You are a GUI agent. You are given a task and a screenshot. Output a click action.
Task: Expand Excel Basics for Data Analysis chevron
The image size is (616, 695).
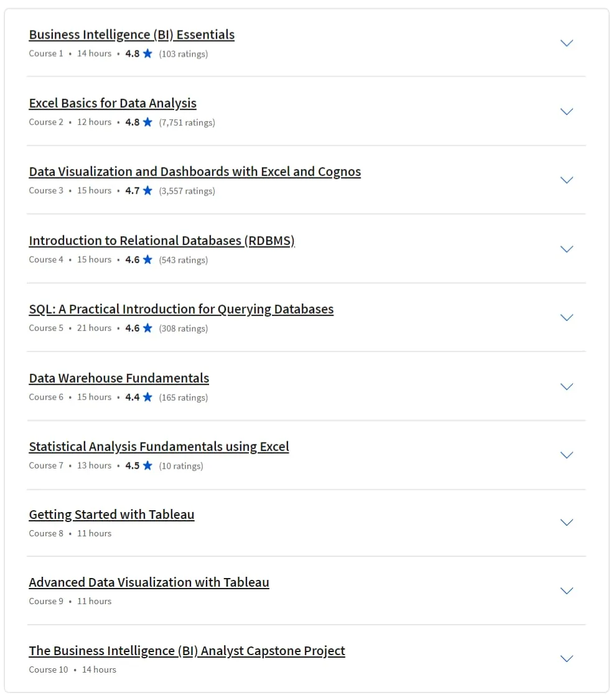[567, 112]
